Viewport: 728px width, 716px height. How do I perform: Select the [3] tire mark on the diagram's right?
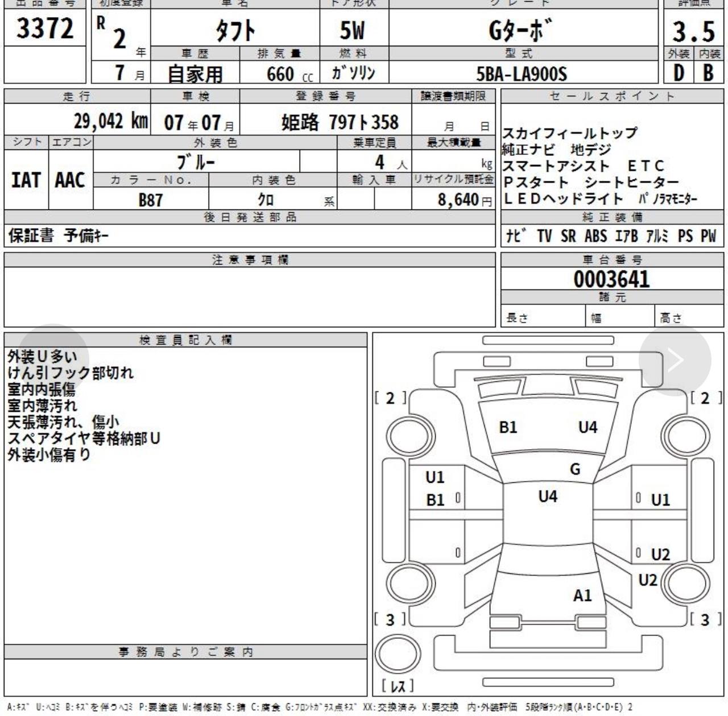click(705, 619)
